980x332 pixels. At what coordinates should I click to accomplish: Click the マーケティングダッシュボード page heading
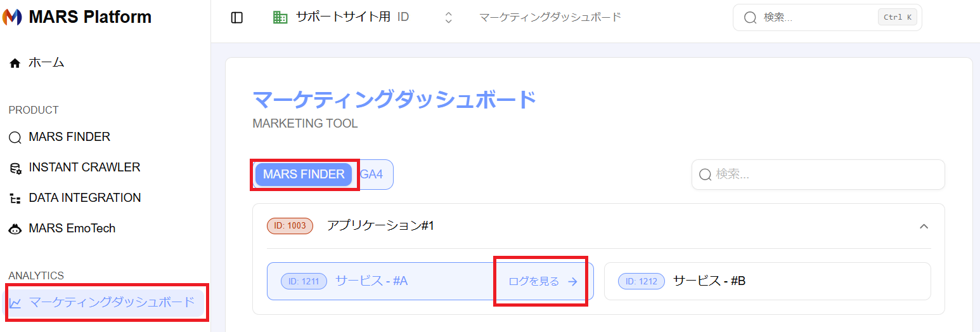(394, 100)
